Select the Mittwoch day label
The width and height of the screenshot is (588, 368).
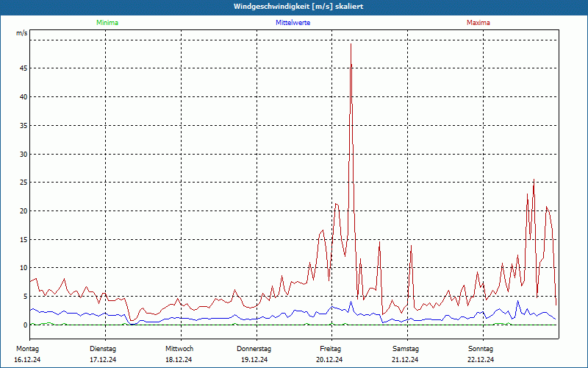pyautogui.click(x=179, y=348)
